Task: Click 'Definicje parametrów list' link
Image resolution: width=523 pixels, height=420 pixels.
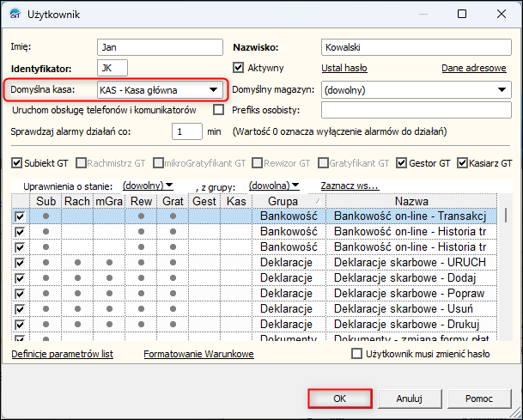Action: point(62,354)
